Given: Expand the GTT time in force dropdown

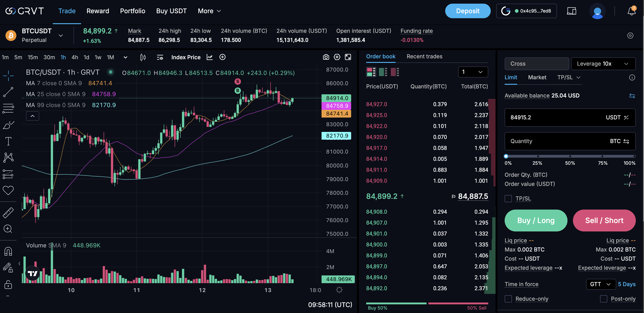Looking at the screenshot, I should click(x=601, y=284).
